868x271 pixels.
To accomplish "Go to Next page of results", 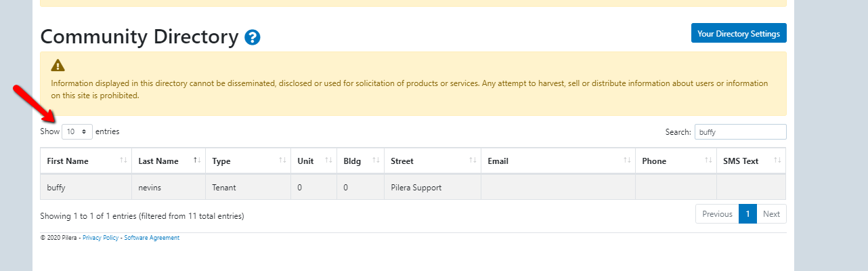I will [771, 214].
